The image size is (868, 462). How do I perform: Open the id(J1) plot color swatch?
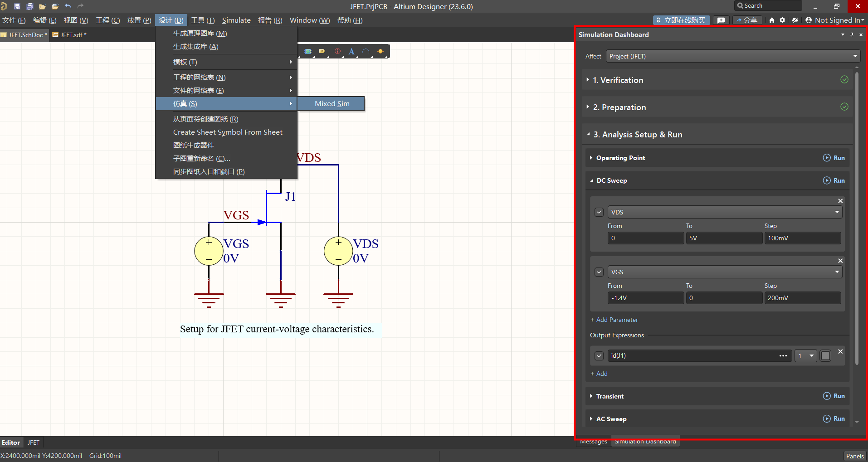(x=825, y=356)
